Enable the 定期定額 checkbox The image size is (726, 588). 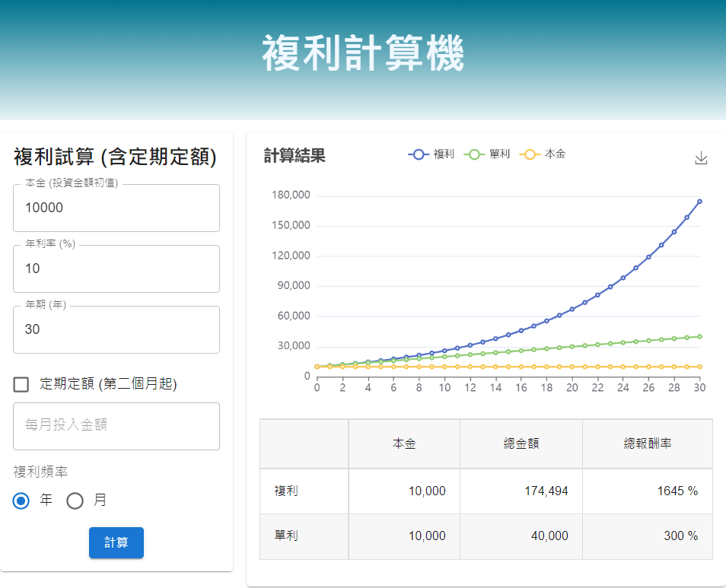pyautogui.click(x=21, y=384)
